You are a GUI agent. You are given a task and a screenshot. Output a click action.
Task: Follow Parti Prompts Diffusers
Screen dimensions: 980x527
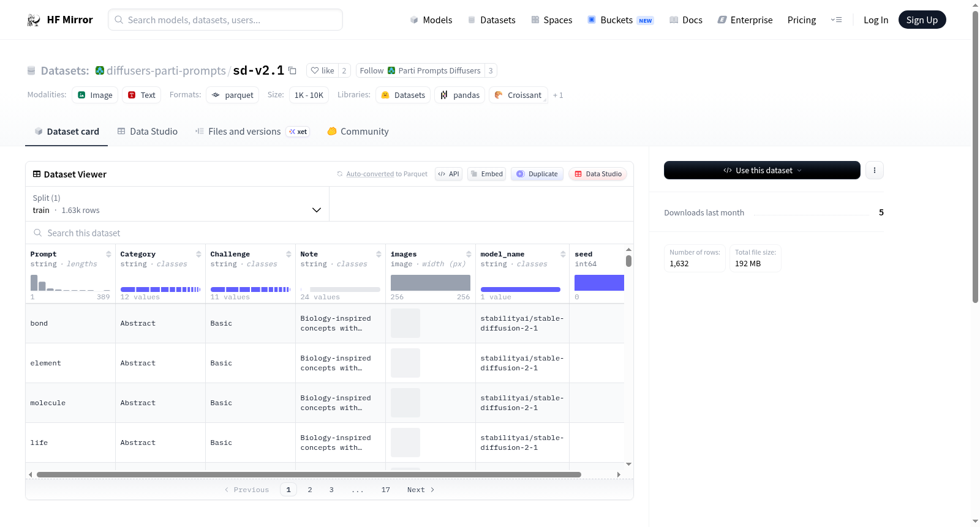[420, 71]
